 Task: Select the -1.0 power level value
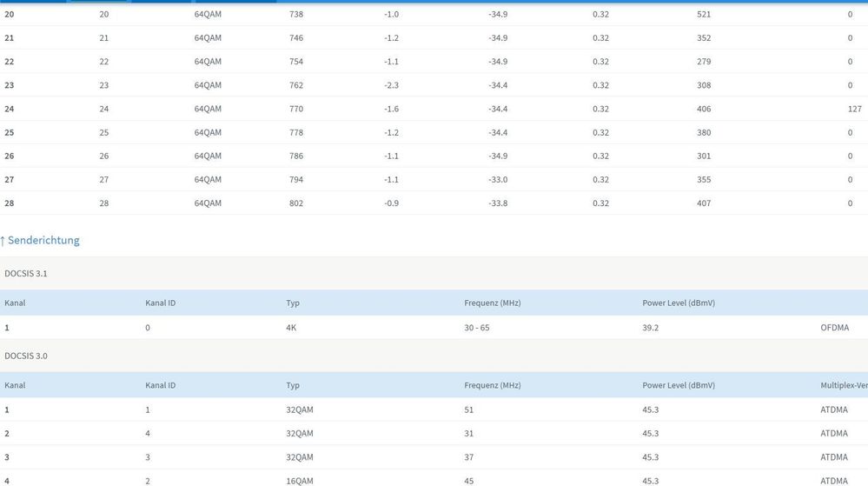click(391, 14)
